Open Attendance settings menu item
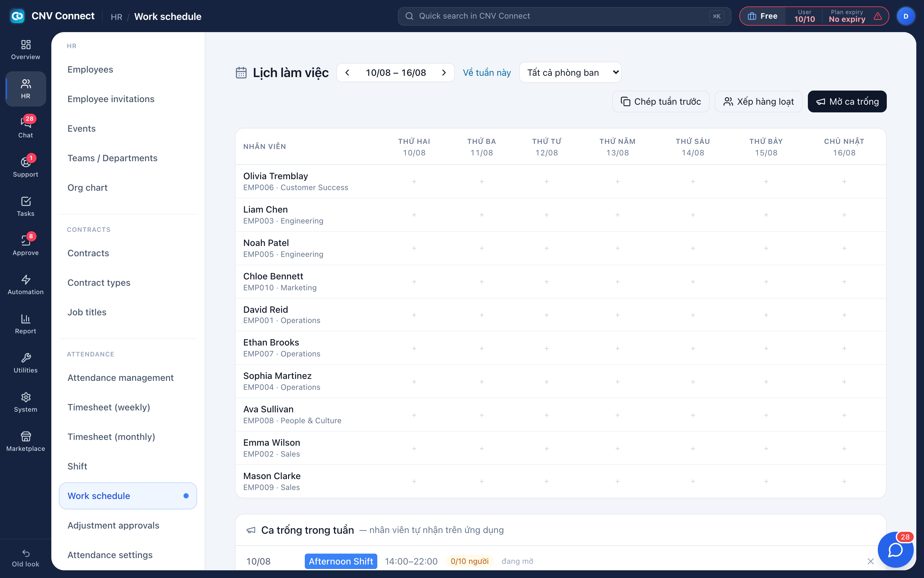Image resolution: width=924 pixels, height=578 pixels. pos(128,555)
